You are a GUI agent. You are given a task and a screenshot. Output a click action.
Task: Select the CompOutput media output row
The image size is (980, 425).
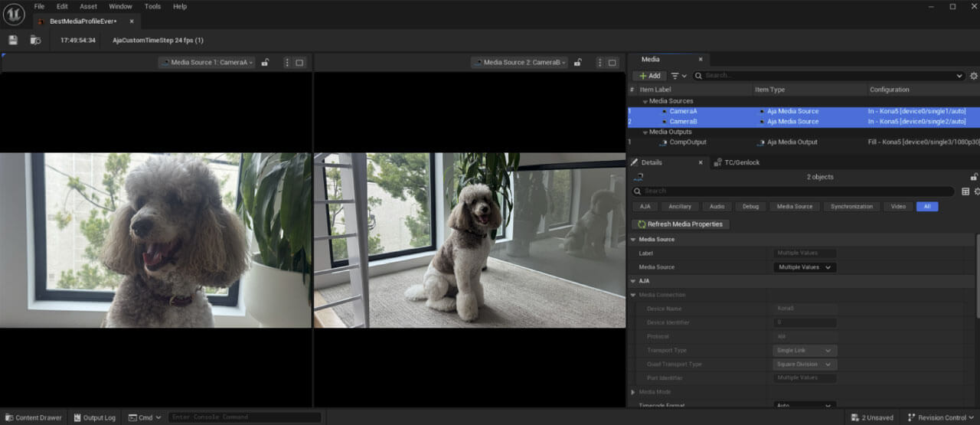[803, 142]
